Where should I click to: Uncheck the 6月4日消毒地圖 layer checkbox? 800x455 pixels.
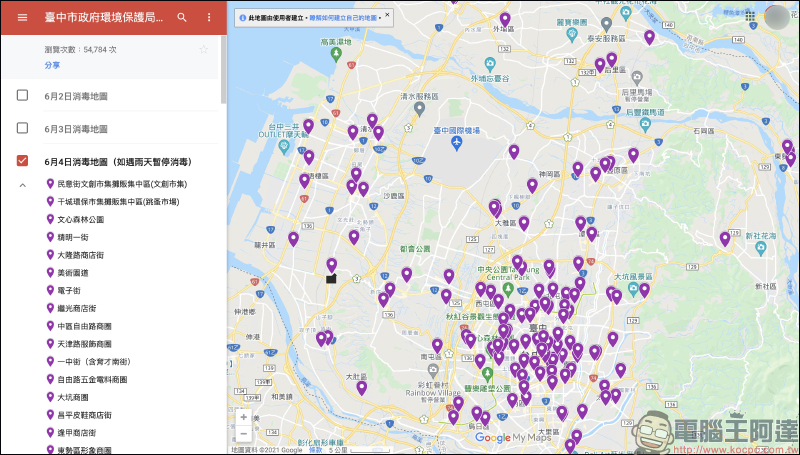(22, 161)
